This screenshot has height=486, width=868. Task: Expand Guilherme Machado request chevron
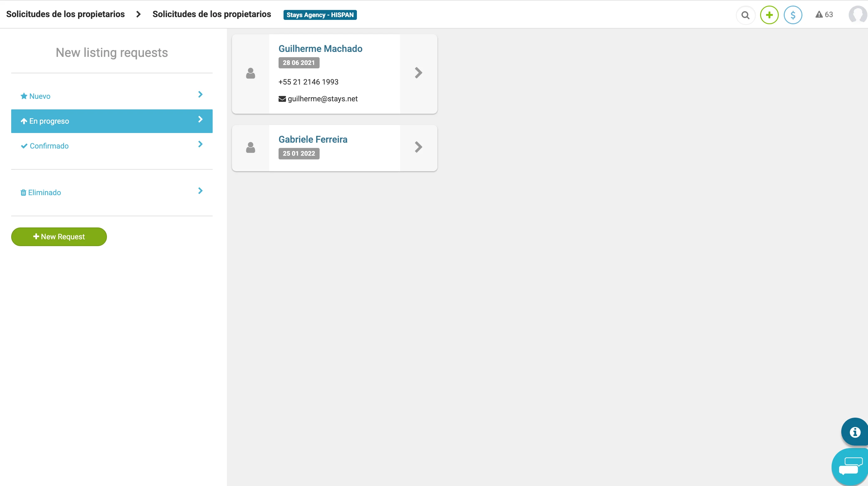click(418, 73)
